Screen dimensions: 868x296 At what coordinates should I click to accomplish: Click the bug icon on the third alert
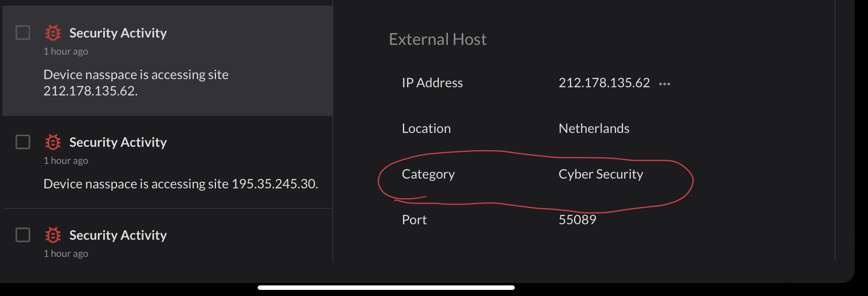pyautogui.click(x=53, y=235)
